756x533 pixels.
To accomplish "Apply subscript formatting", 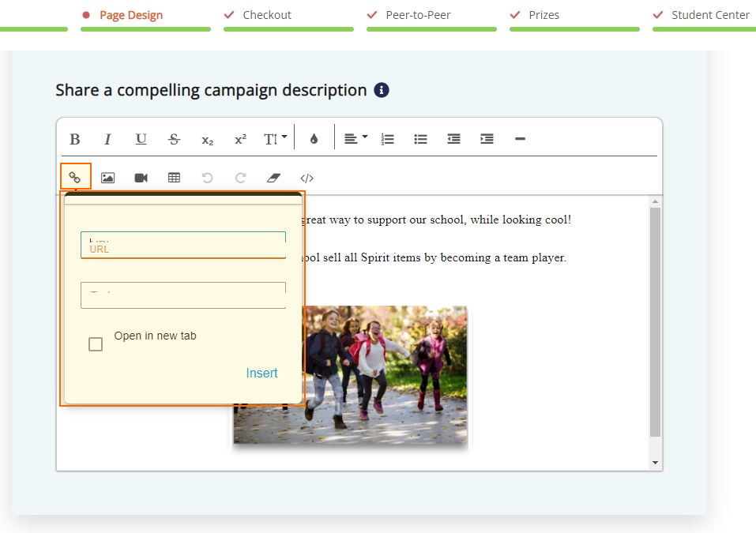I will point(207,140).
